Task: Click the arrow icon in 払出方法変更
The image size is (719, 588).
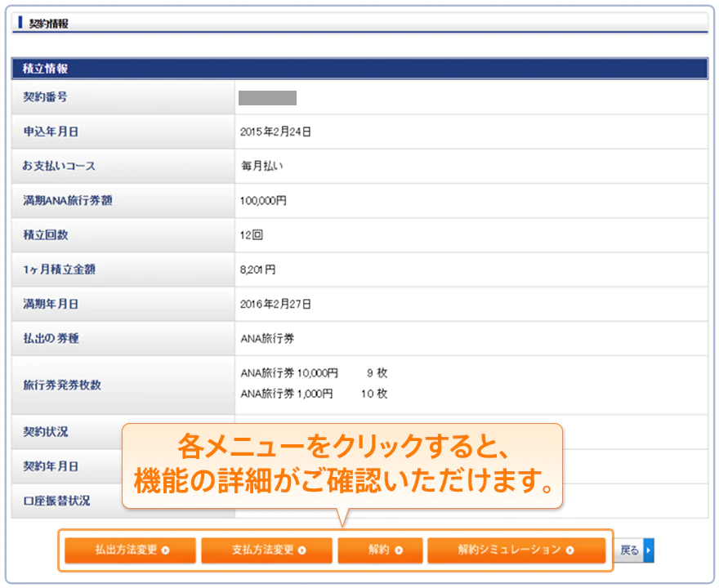Action: pyautogui.click(x=166, y=550)
